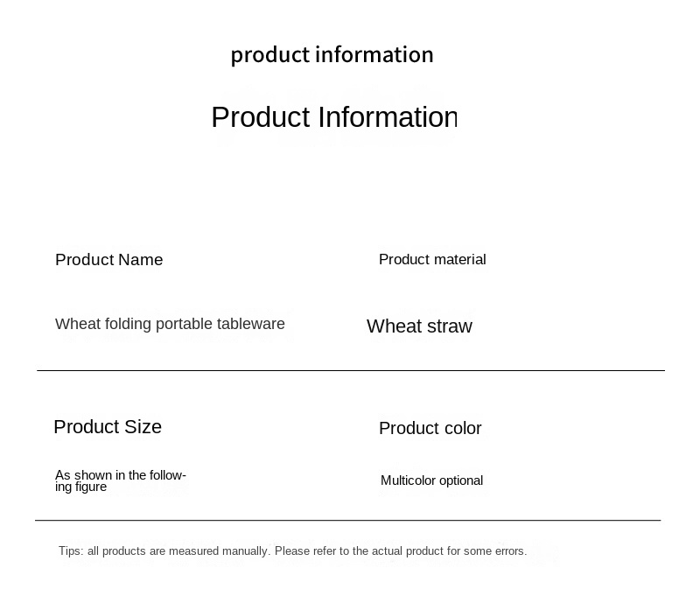700x610 pixels.
Task: Select the 'Product Name' label
Action: [x=108, y=260]
